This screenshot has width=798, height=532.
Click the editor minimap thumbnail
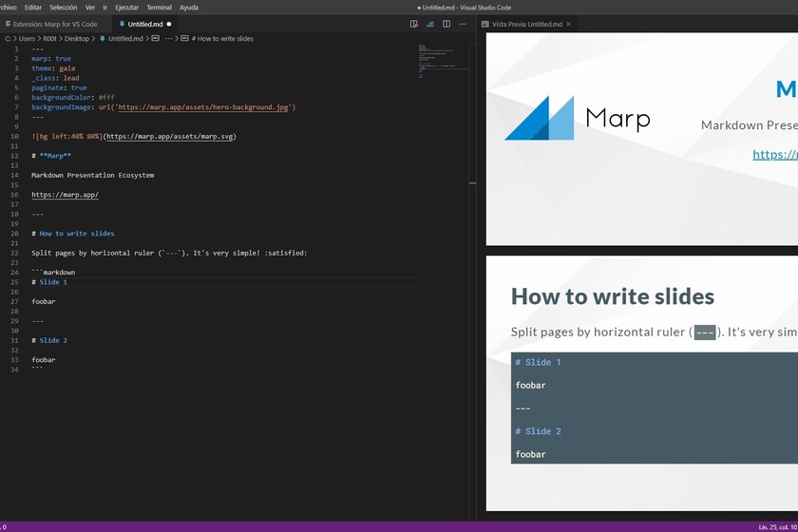coord(443,61)
